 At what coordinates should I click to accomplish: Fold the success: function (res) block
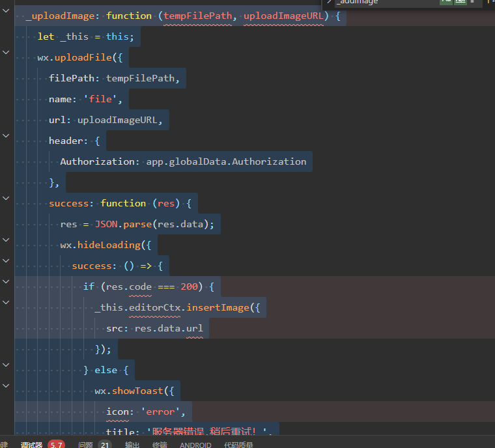click(6, 198)
